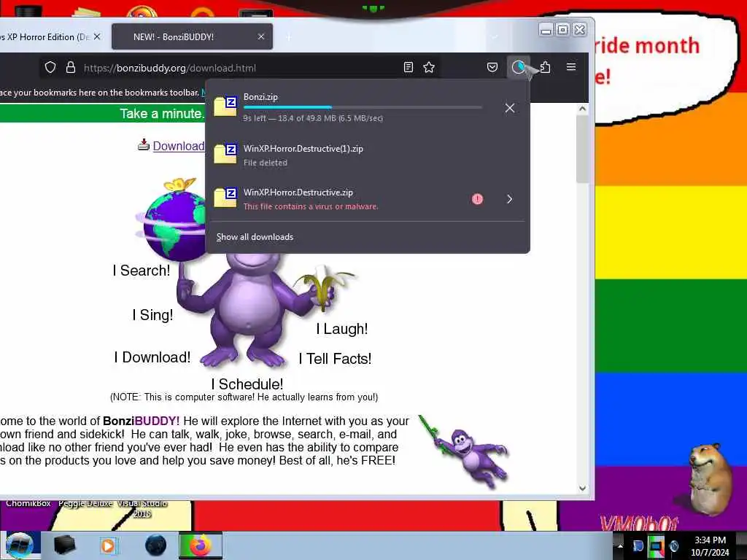Close the XP Horror Edition tab
The width and height of the screenshot is (747, 560).
pyautogui.click(x=97, y=36)
